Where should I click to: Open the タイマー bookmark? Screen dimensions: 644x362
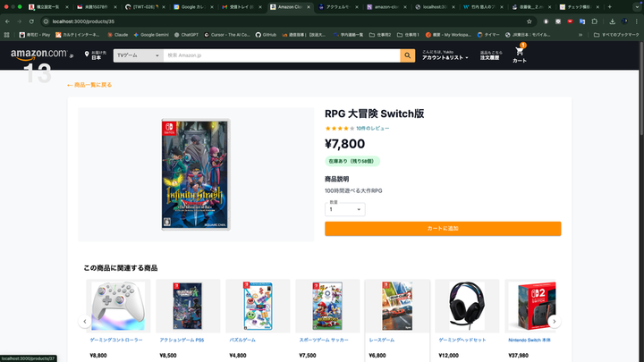tap(488, 35)
